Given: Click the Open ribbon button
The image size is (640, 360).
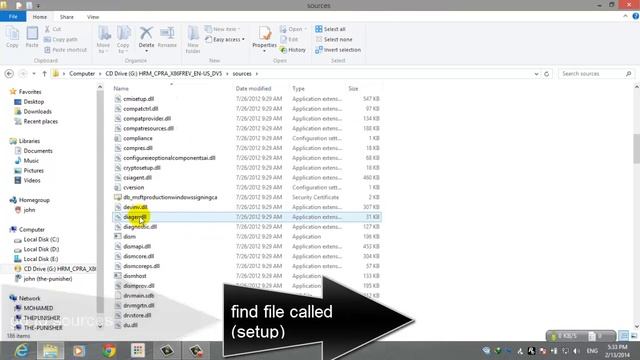Looking at the screenshot, I should tap(293, 29).
